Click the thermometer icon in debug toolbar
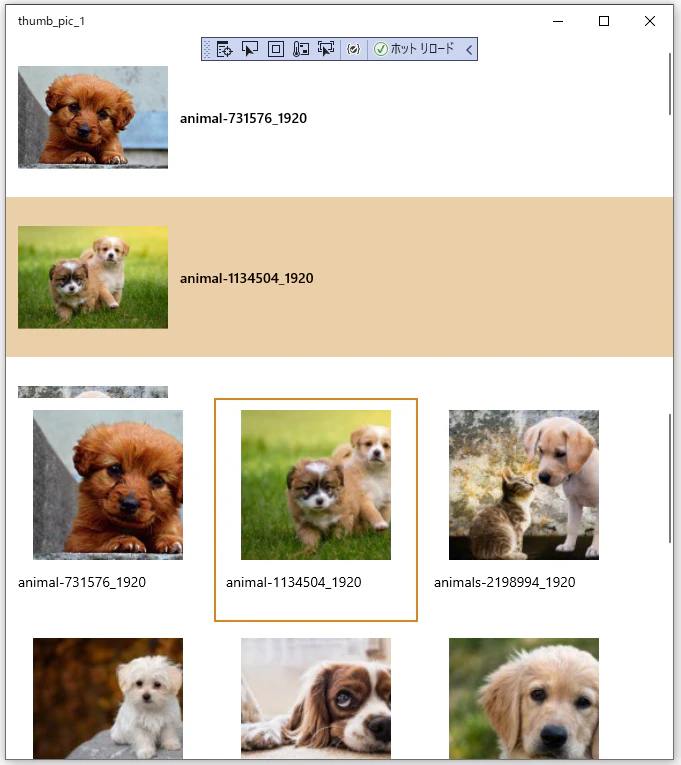The width and height of the screenshot is (681, 765). [x=301, y=49]
